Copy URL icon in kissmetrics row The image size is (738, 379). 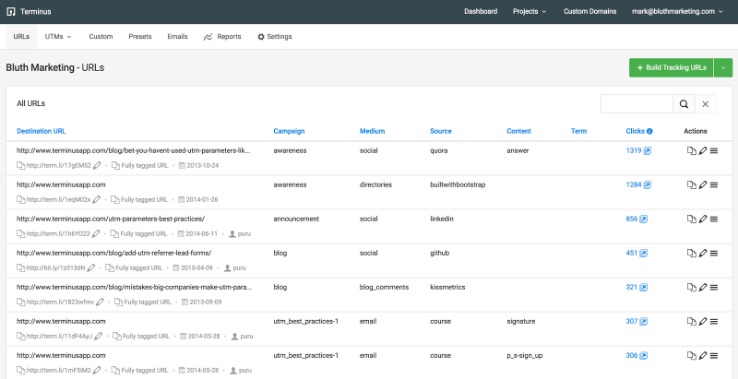[x=691, y=287]
